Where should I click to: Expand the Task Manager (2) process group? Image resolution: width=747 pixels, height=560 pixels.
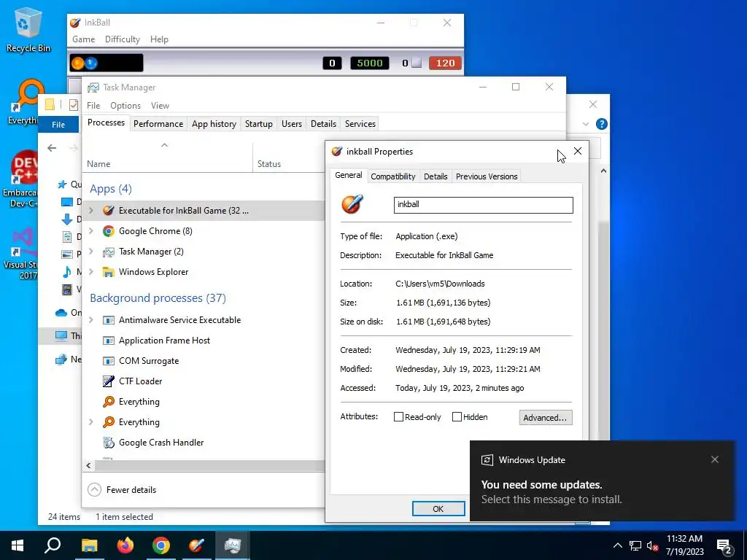(91, 252)
